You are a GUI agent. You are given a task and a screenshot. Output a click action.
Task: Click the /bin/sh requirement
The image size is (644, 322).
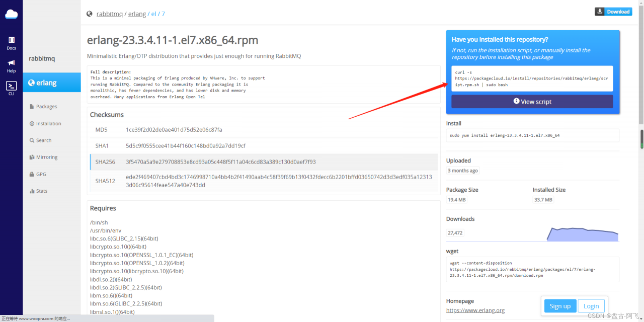coord(99,222)
